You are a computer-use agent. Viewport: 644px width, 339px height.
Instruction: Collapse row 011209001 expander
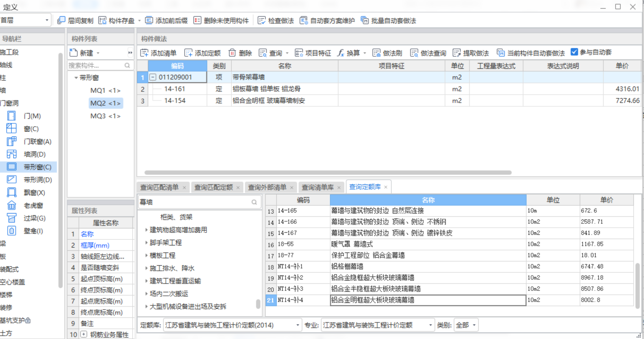coord(153,77)
